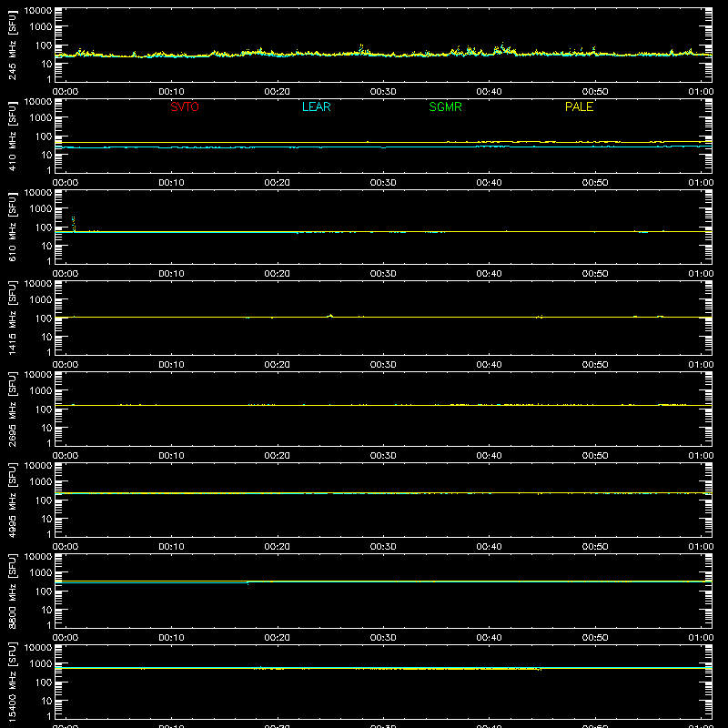Select the 610 MHz [SFU] axis title

12,227
